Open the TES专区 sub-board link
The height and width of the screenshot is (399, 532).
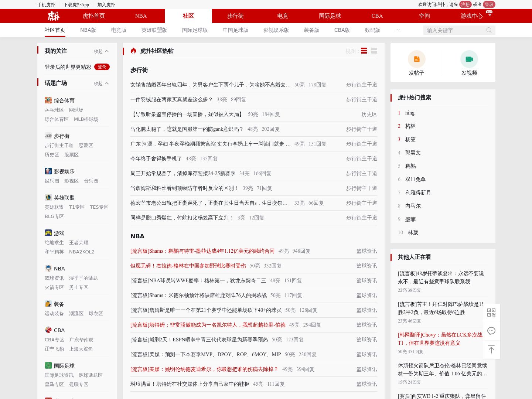click(99, 207)
